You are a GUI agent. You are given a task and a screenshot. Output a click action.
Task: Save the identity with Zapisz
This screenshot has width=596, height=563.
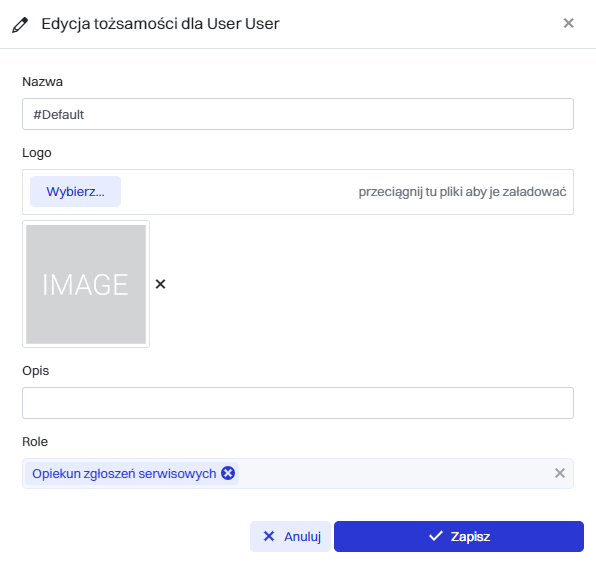coord(459,536)
